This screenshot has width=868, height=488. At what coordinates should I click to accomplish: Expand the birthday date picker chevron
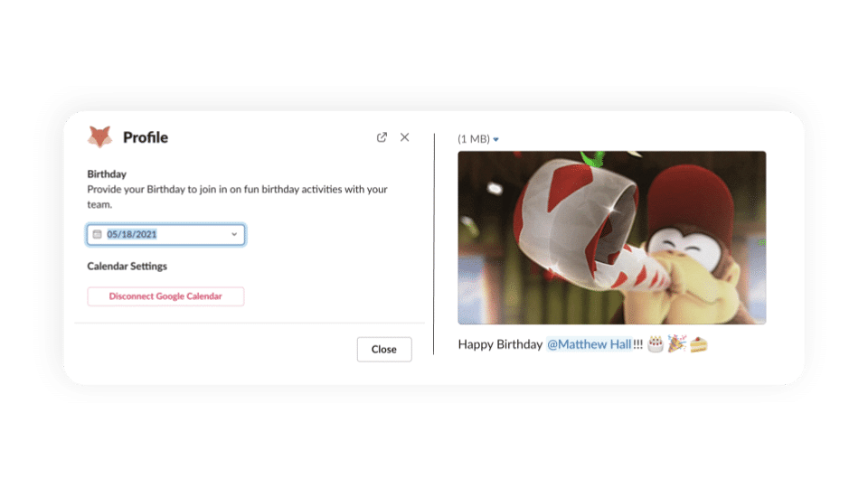click(x=234, y=234)
